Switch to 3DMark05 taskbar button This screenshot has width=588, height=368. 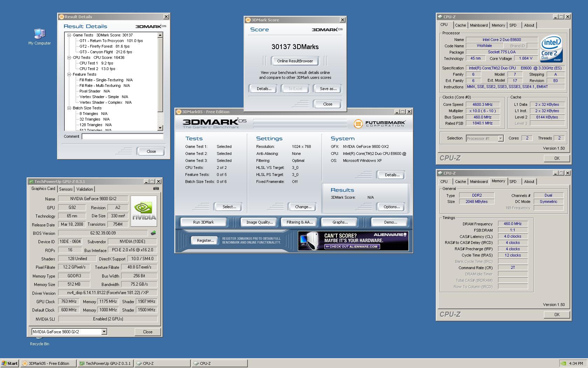[48, 363]
